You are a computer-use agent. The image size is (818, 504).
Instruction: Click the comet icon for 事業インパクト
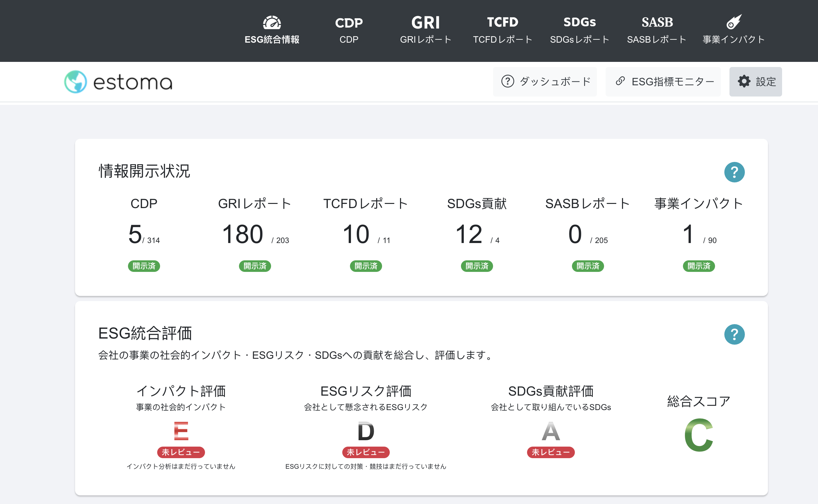tap(734, 22)
